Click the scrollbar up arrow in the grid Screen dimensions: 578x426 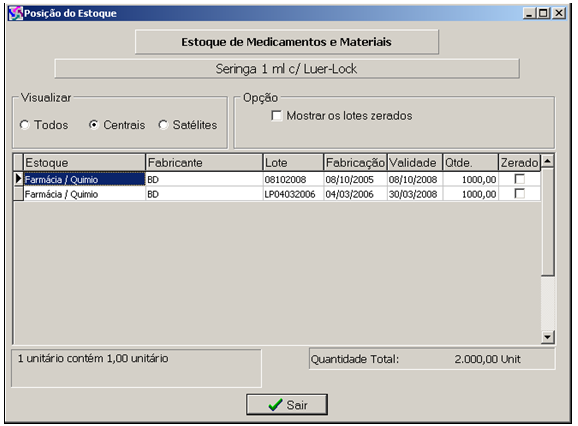(x=548, y=161)
